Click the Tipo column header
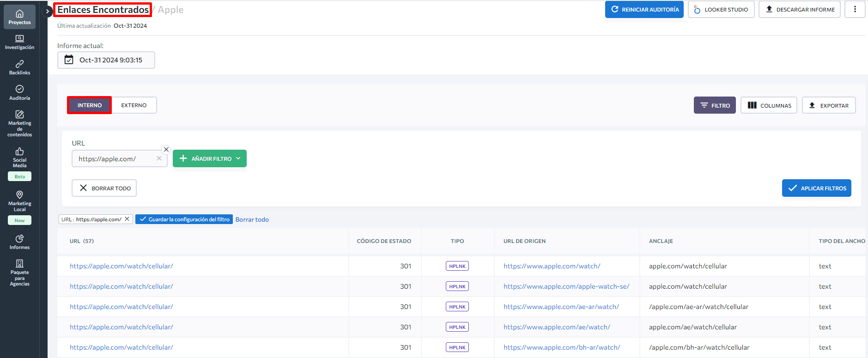 [457, 241]
